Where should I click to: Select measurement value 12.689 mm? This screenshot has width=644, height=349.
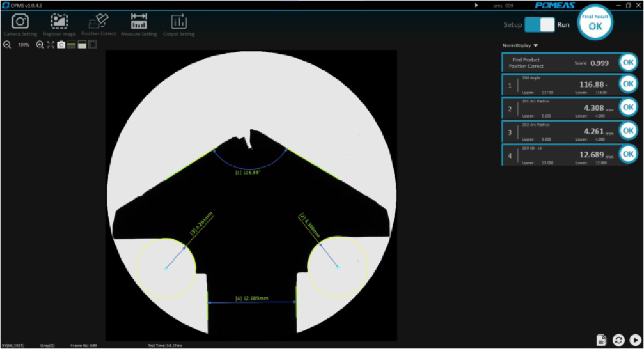coord(591,155)
